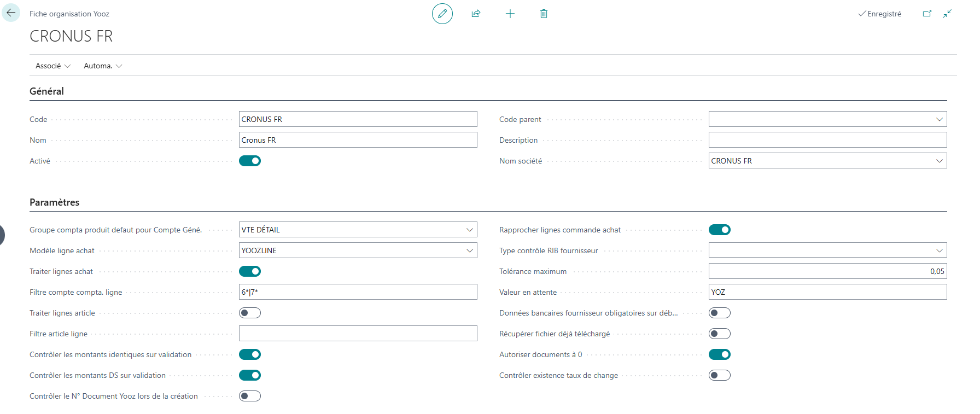The image size is (980, 414).
Task: Click the share icon
Action: 476,14
